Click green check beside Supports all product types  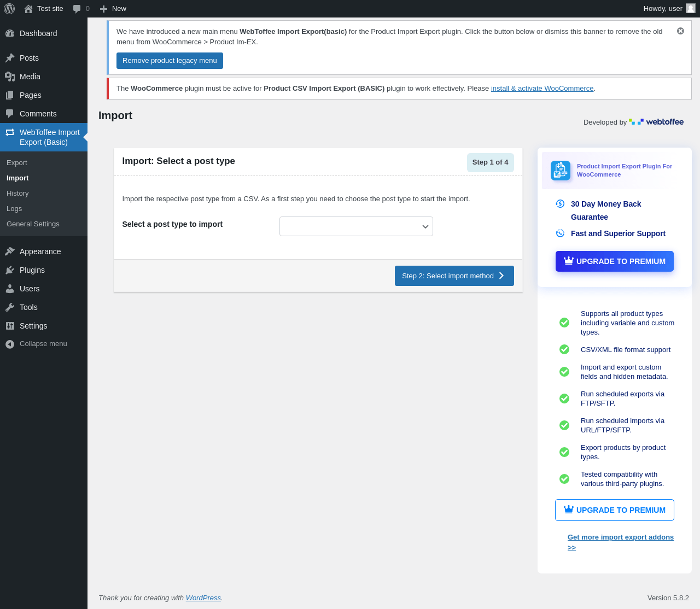click(x=564, y=323)
